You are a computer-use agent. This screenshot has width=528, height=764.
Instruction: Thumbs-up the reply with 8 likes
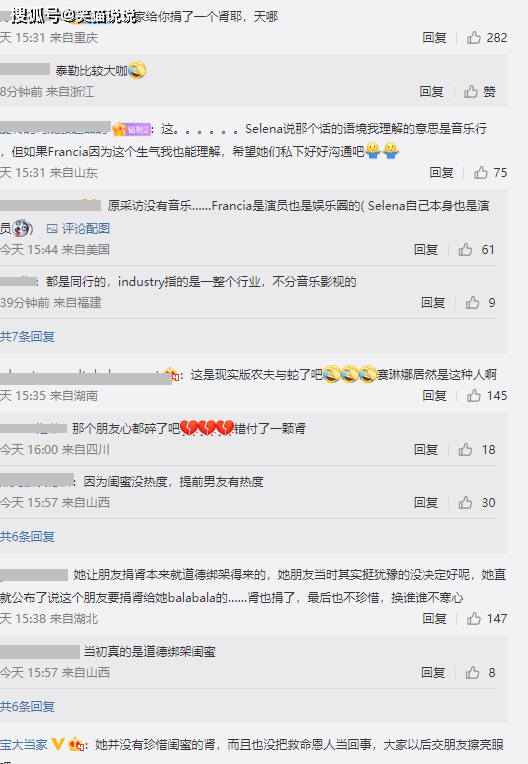pos(472,672)
